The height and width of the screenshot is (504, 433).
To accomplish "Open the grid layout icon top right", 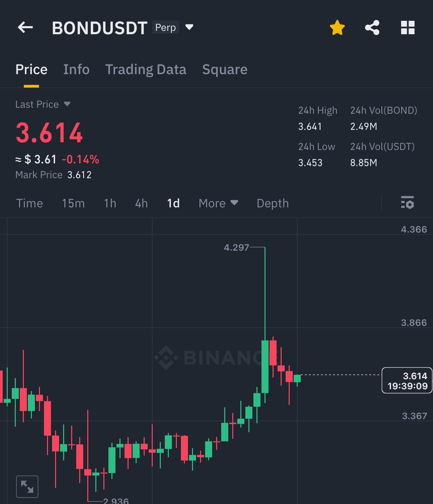I will pos(408,28).
